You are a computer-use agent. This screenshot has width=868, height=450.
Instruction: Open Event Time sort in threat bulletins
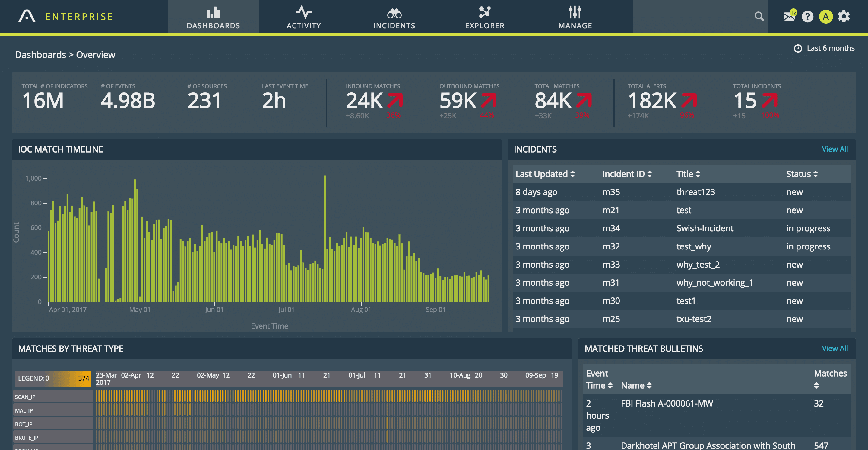click(610, 385)
